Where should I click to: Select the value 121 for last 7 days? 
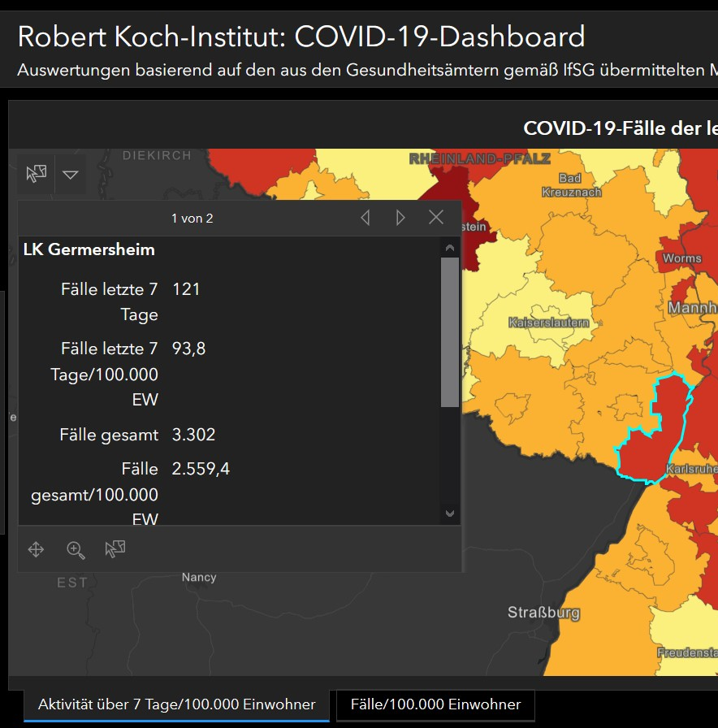coord(186,289)
